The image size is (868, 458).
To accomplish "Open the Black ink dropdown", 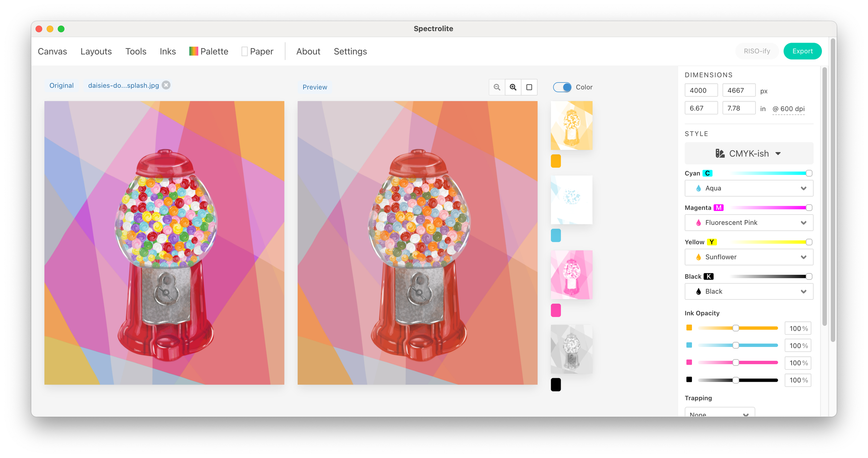I will [x=749, y=291].
